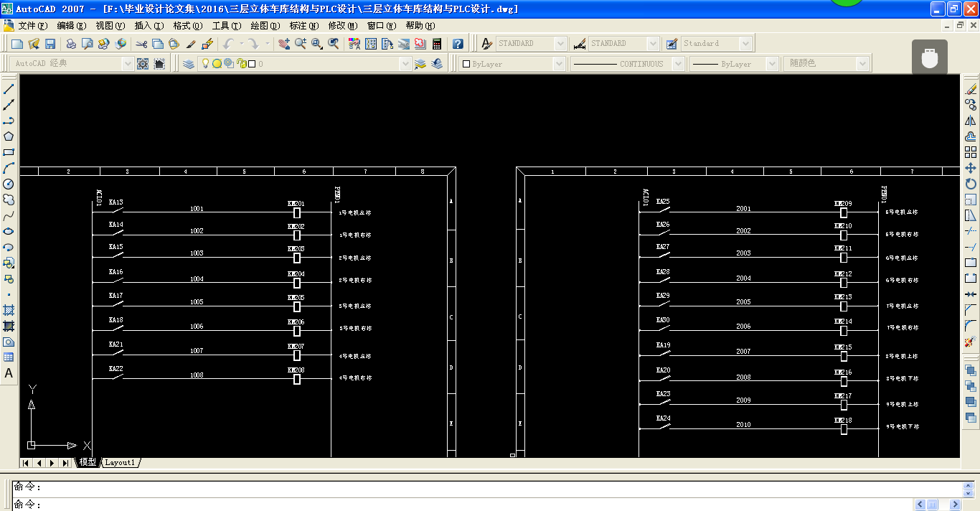
Task: Open the AutoCAD 经典 workspace dropdown
Action: coord(128,64)
